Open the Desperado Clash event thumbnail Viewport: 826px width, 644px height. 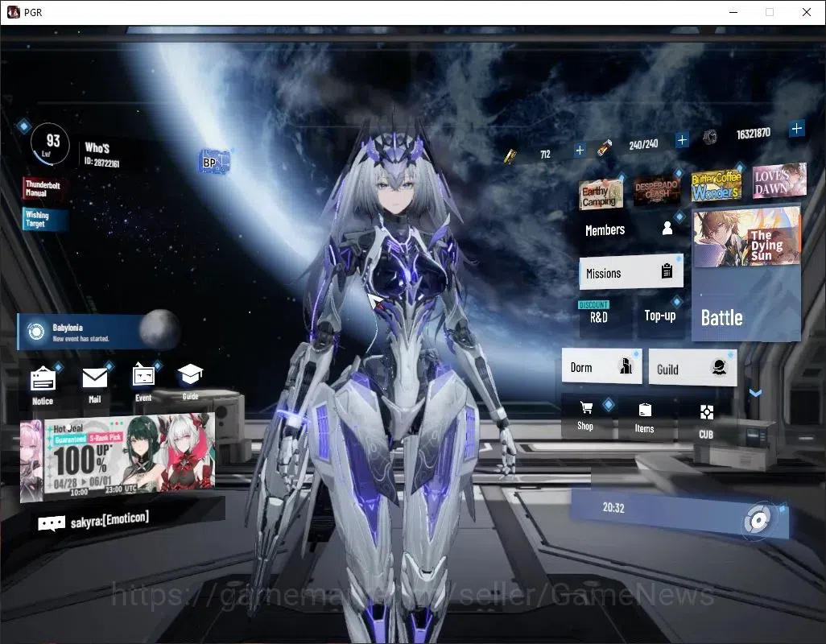656,189
